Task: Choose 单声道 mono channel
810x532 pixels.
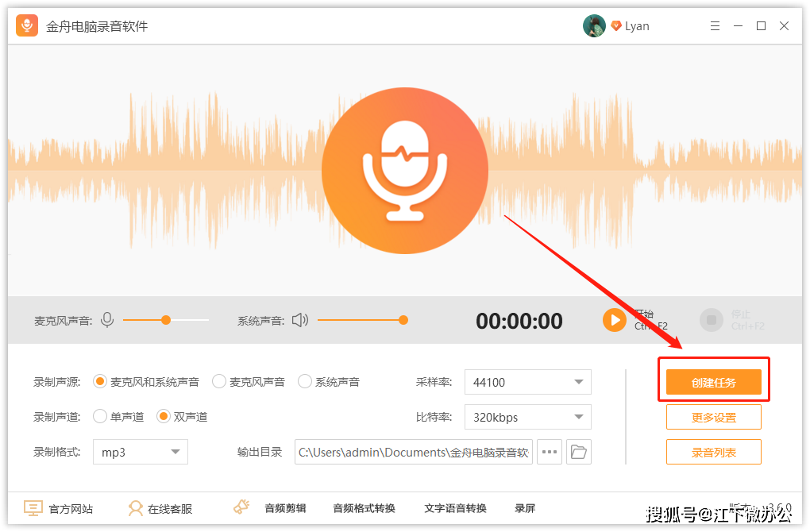Action: pyautogui.click(x=118, y=416)
